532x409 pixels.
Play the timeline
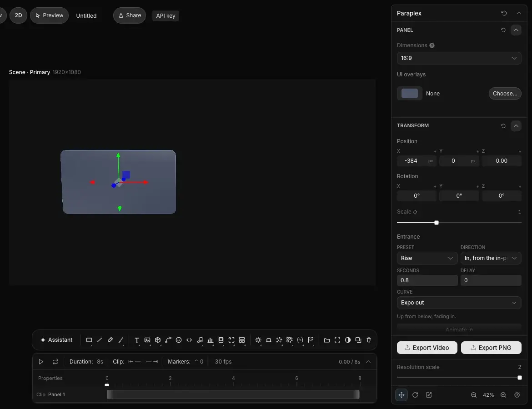click(x=41, y=362)
